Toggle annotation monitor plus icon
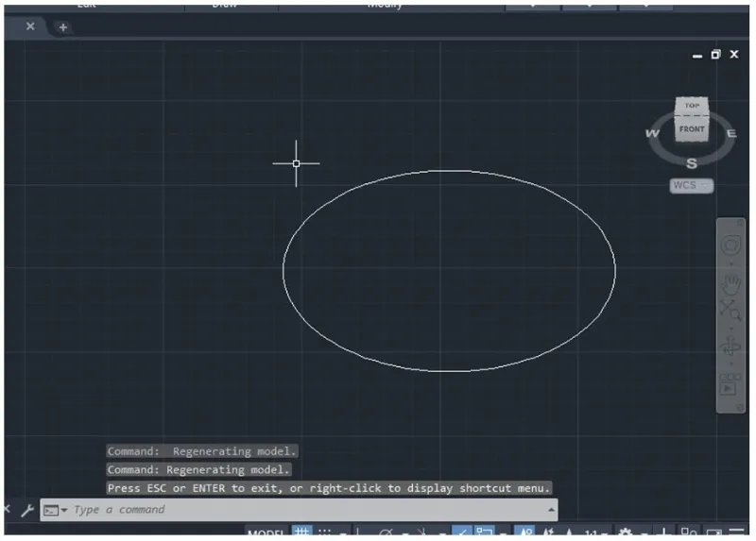This screenshot has width=756, height=541. (664, 532)
